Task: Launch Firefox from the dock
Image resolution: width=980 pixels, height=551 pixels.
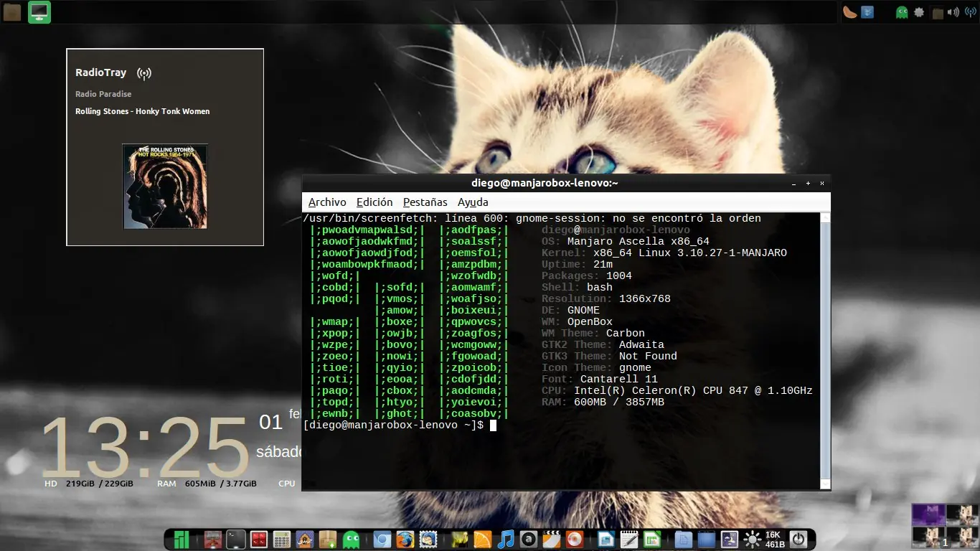Action: (x=405, y=538)
